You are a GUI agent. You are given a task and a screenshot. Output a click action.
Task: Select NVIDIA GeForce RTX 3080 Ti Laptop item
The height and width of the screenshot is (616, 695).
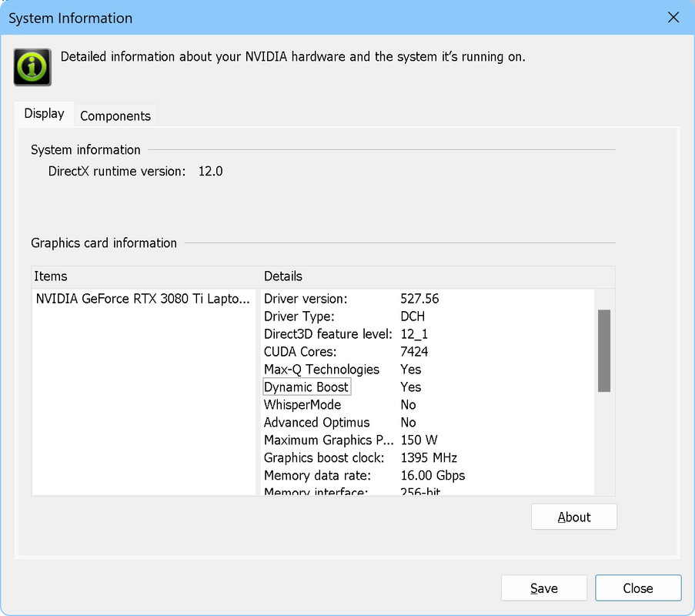coord(142,299)
